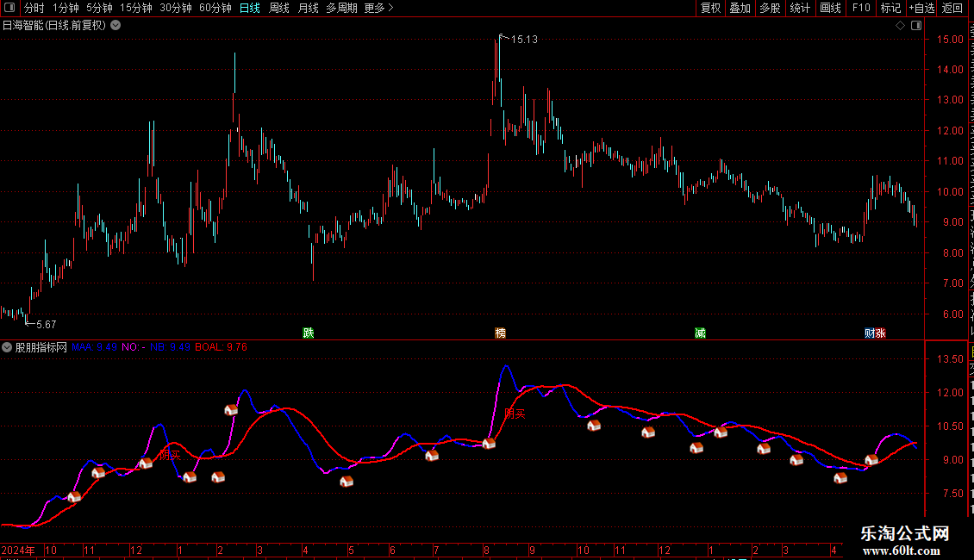Image resolution: width=974 pixels, height=560 pixels.
Task: Click the 5.67 low price label
Action: (x=46, y=325)
